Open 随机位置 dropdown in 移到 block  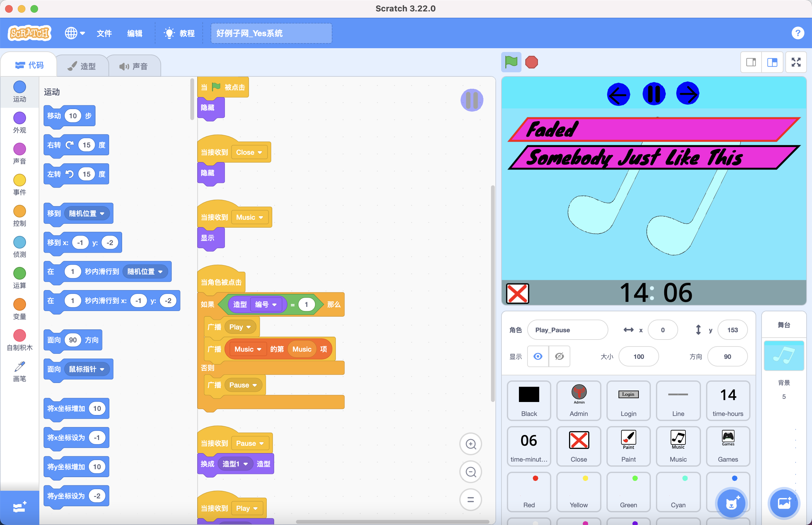pos(87,213)
